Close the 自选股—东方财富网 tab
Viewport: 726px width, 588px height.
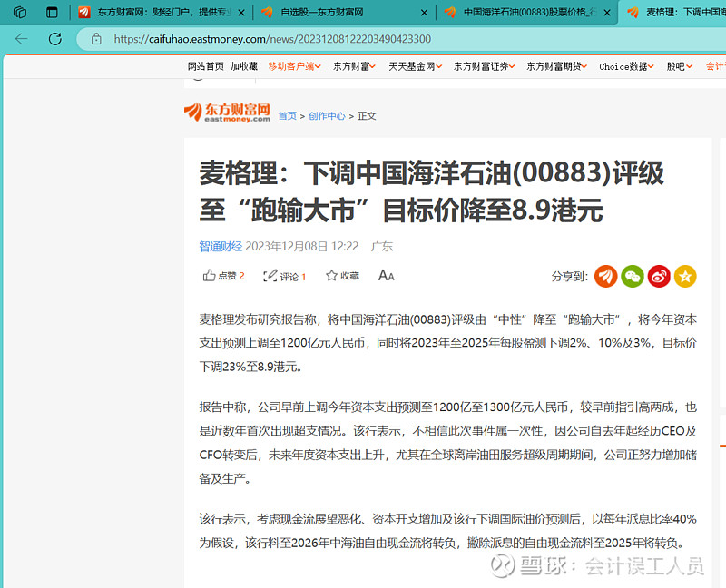(x=424, y=13)
